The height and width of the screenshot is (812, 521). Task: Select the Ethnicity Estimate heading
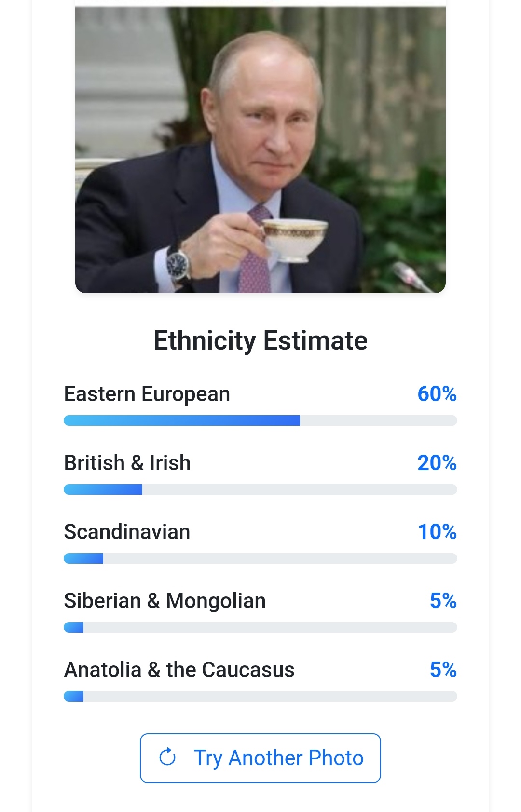tap(260, 340)
